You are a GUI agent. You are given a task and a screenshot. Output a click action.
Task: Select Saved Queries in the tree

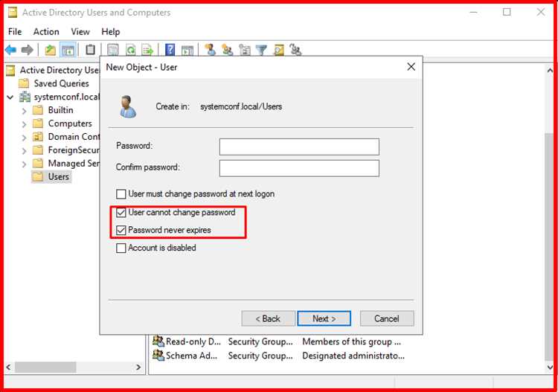[62, 83]
